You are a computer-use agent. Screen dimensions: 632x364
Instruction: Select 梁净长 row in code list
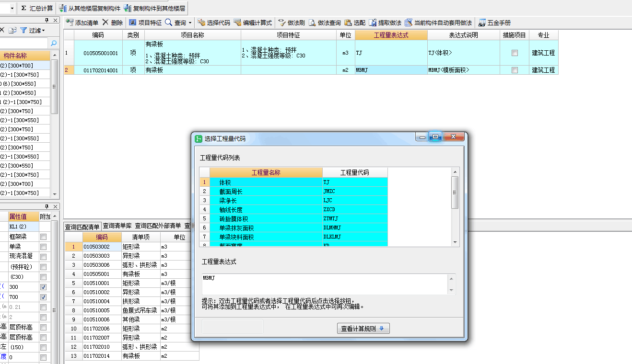[293, 201]
